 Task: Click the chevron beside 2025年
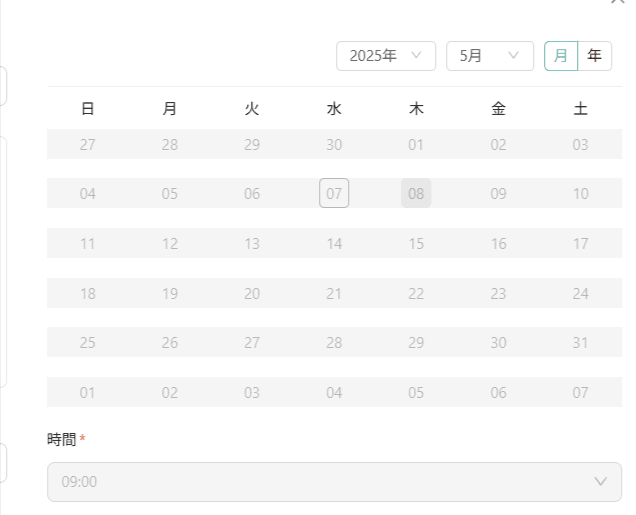pos(416,55)
